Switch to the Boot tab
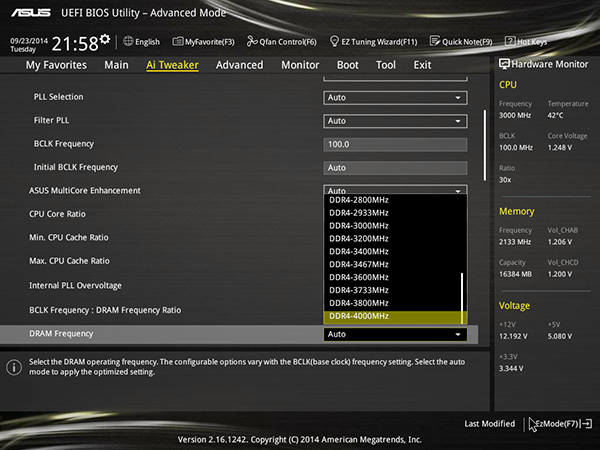 pos(347,65)
